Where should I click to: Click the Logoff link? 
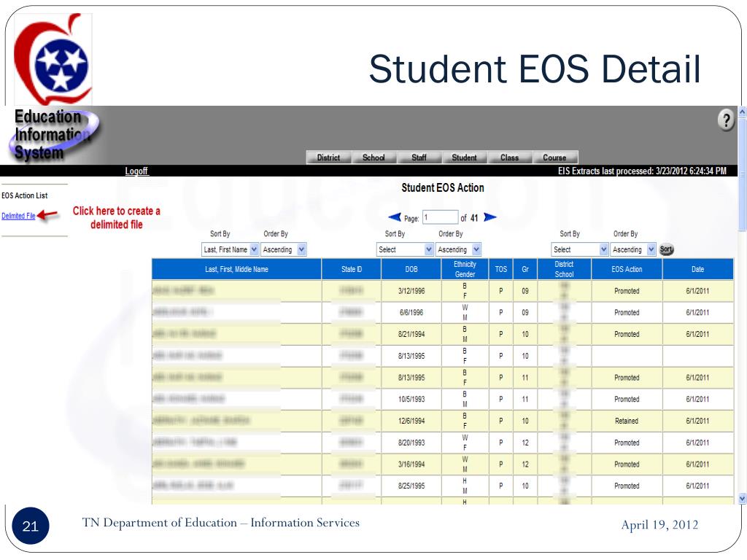pyautogui.click(x=136, y=171)
